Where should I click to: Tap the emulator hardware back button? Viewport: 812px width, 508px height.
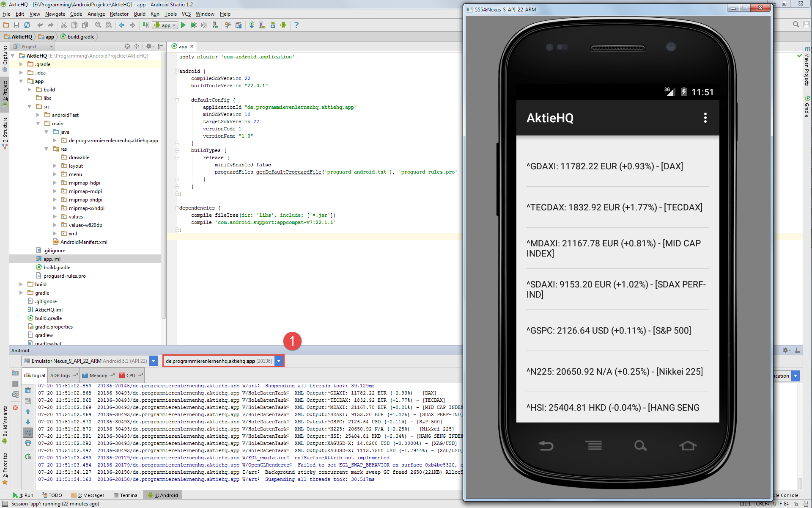pos(546,445)
